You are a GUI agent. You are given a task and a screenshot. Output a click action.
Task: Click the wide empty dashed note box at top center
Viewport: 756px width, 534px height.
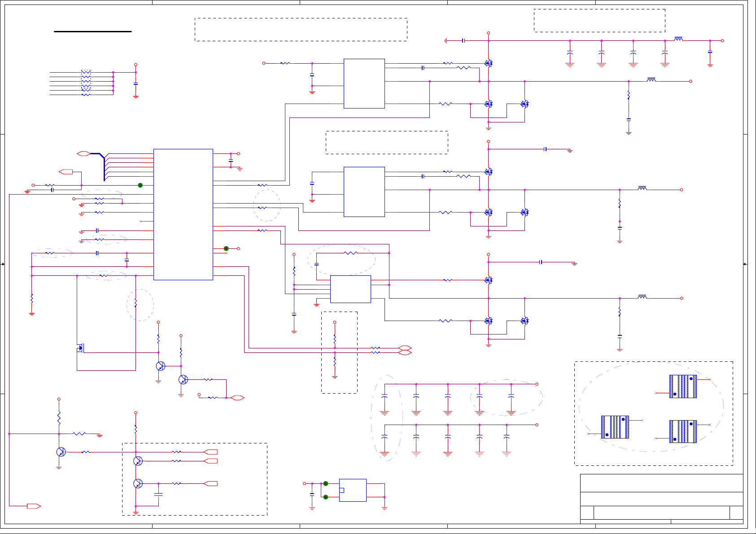[301, 30]
